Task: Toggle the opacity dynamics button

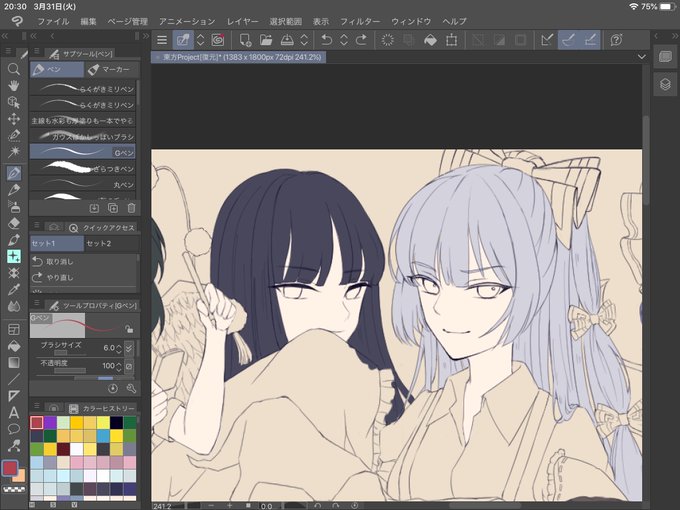Action: [x=129, y=366]
